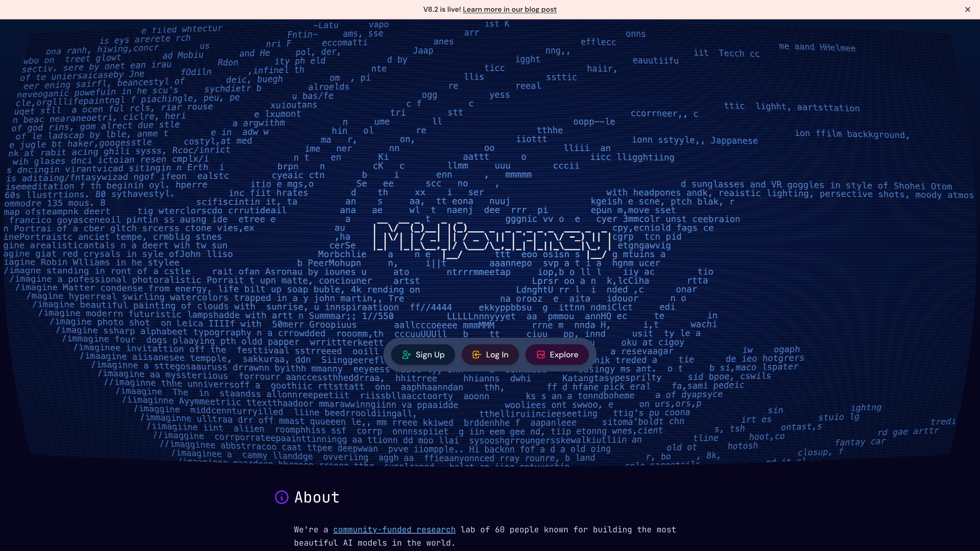Viewport: 980px width, 551px height.
Task: Click the Sign Up button
Action: 423,355
